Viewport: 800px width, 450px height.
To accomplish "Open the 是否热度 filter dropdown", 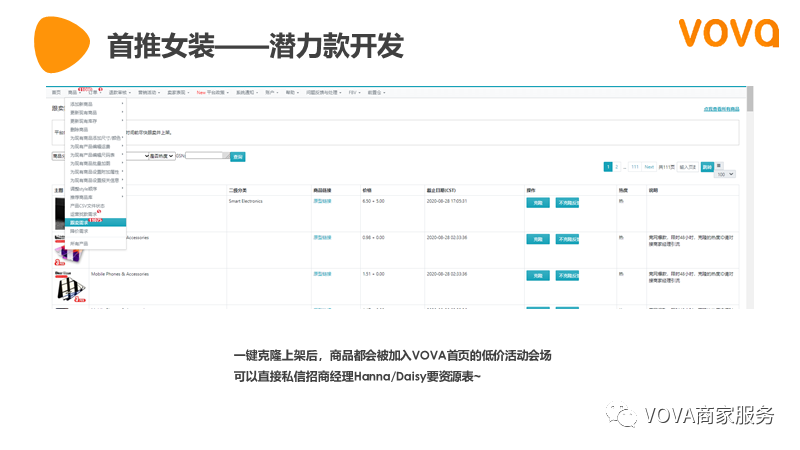I will coord(163,156).
